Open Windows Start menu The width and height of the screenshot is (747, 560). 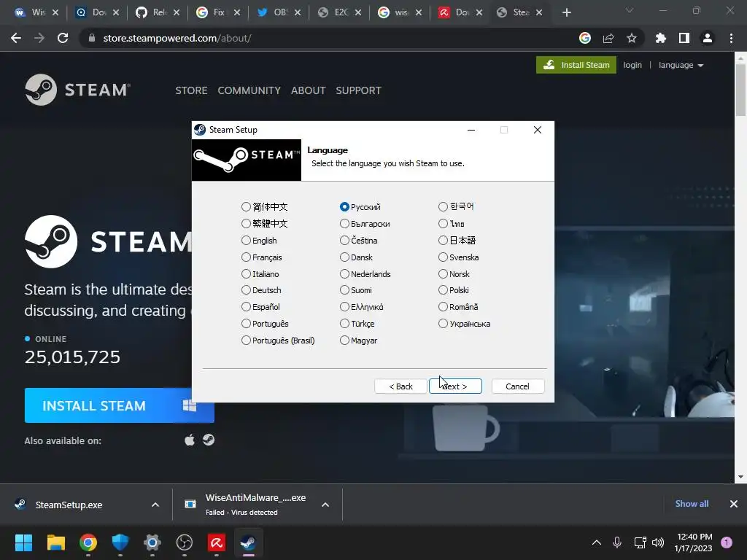pyautogui.click(x=23, y=542)
